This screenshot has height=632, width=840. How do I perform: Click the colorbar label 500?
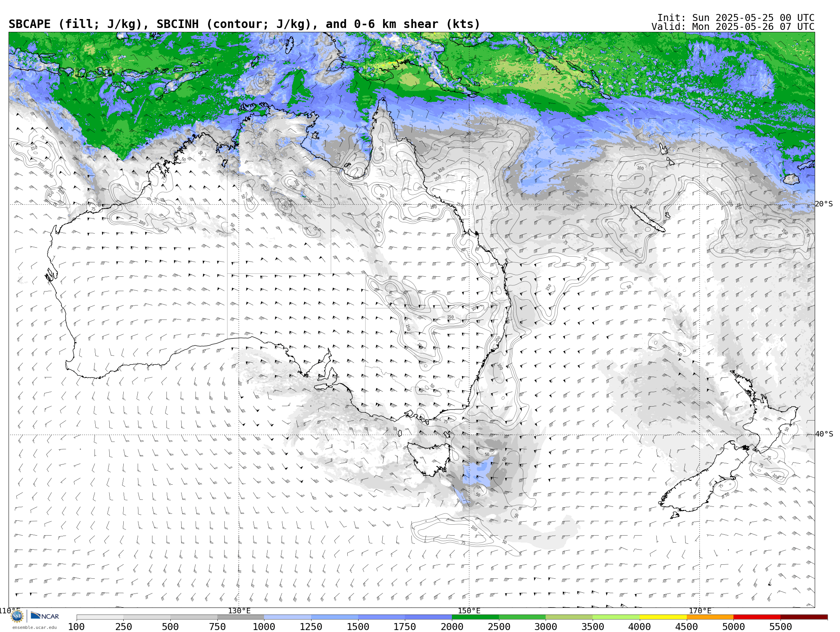170,627
